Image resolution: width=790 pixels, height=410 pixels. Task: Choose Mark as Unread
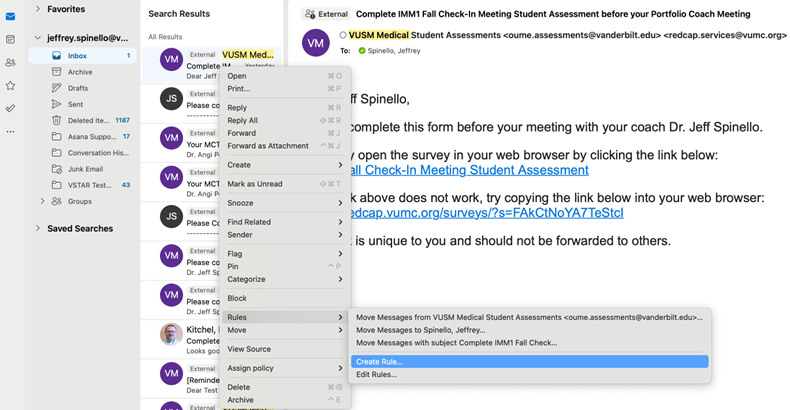(x=285, y=184)
